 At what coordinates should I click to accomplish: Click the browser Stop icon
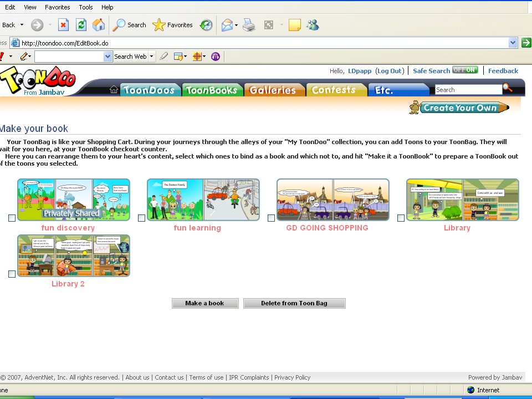[x=63, y=25]
